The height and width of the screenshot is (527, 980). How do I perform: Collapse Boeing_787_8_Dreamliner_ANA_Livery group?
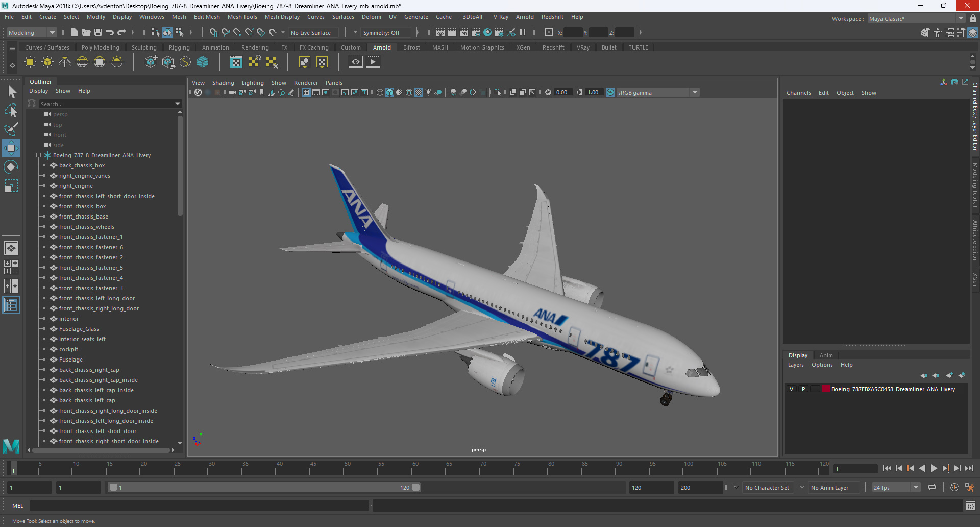39,155
